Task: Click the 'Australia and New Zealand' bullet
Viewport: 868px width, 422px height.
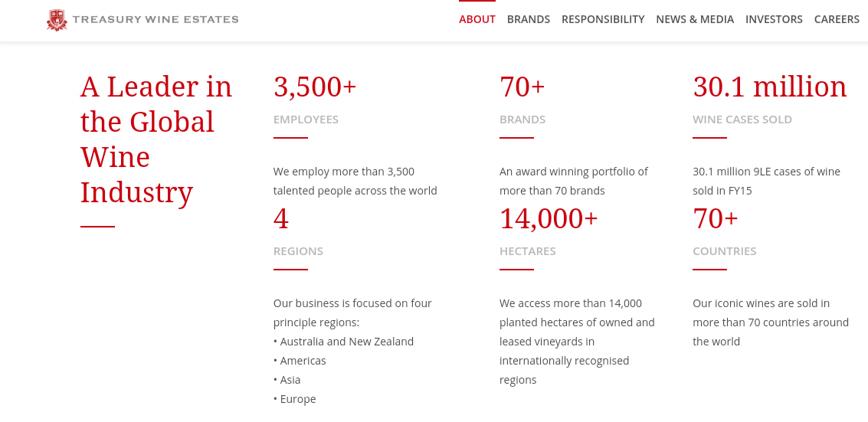Action: [346, 342]
